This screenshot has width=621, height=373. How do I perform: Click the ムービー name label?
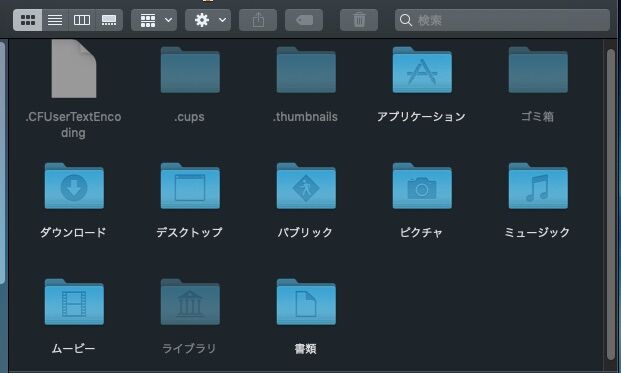coord(73,348)
